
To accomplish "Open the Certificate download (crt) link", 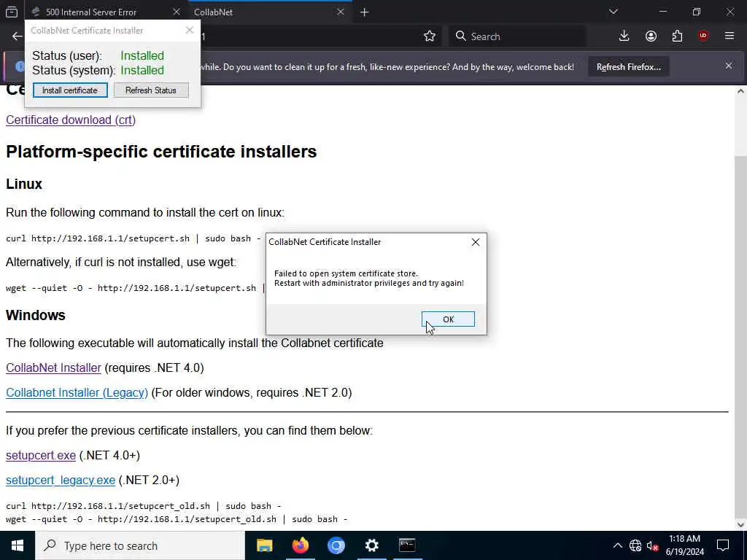I will tap(71, 120).
